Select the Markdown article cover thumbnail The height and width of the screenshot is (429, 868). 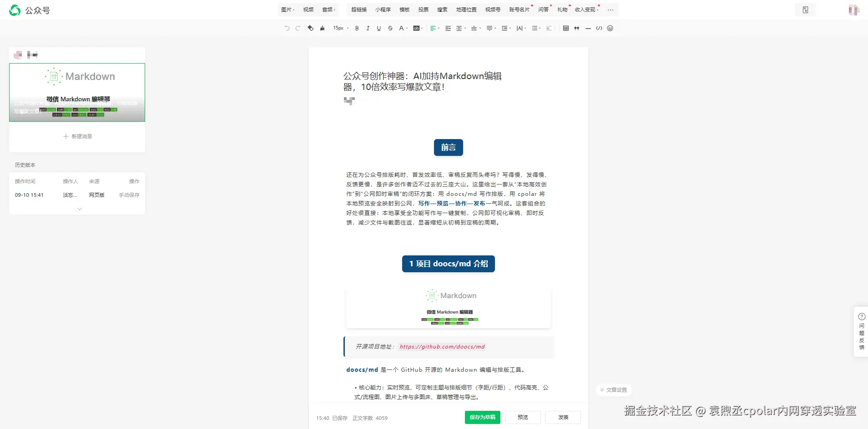coord(77,92)
